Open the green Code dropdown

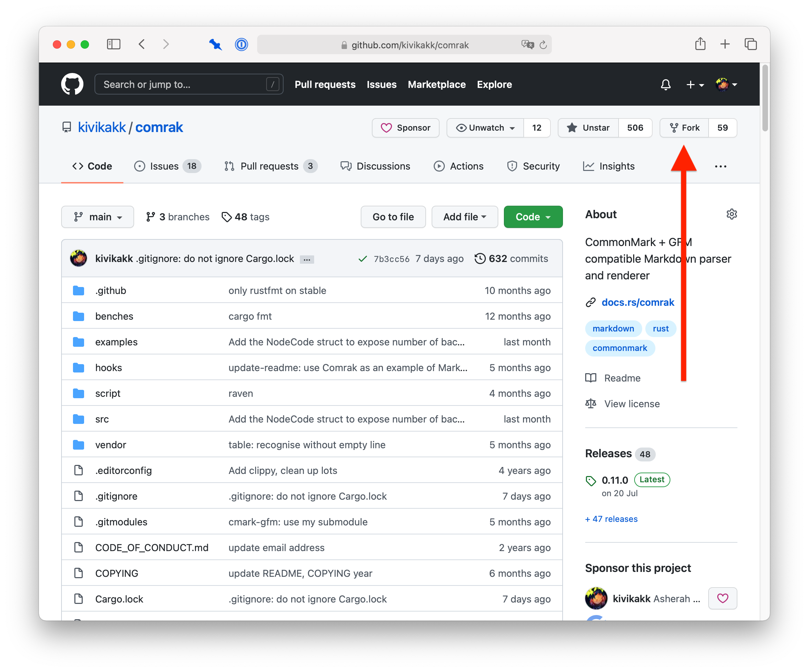click(x=533, y=216)
